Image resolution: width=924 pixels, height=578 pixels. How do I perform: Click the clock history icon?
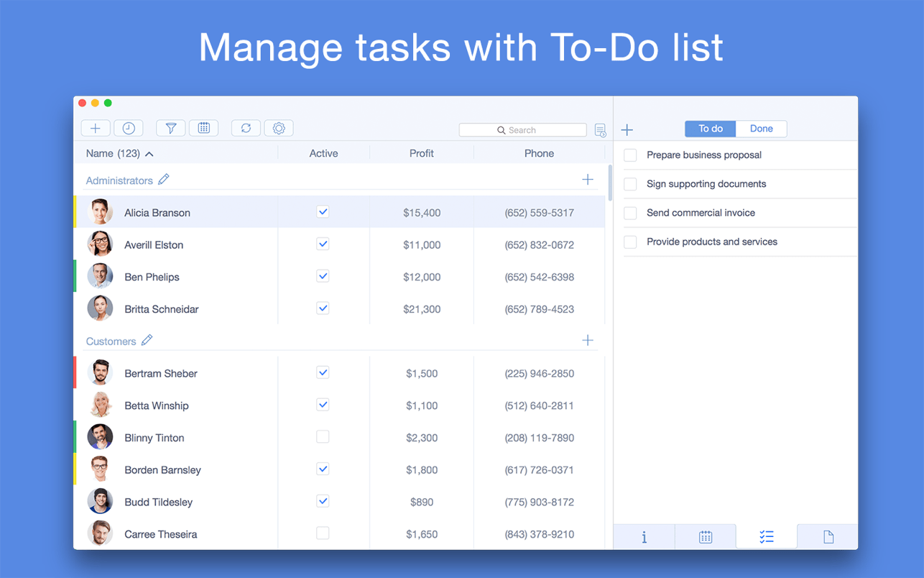(x=128, y=128)
